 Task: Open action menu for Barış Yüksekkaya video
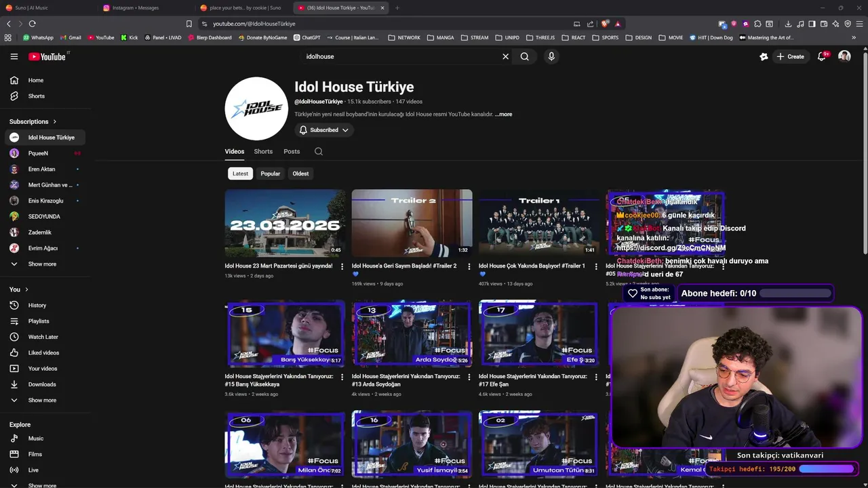click(342, 377)
